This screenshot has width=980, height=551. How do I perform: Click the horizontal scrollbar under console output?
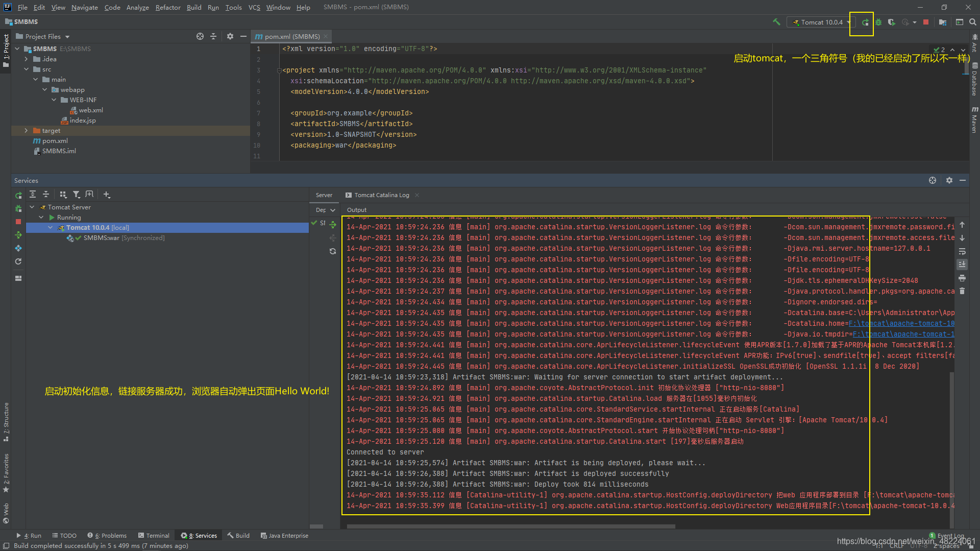tap(510, 526)
